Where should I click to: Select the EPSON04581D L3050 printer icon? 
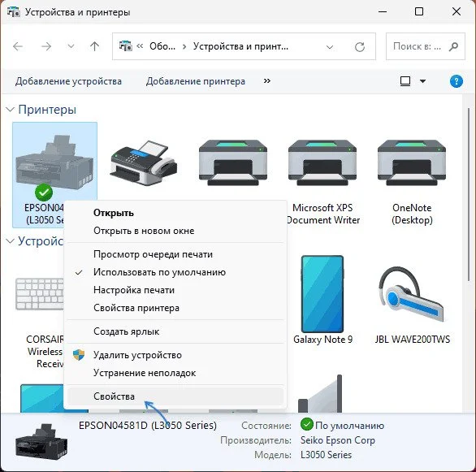tap(54, 162)
